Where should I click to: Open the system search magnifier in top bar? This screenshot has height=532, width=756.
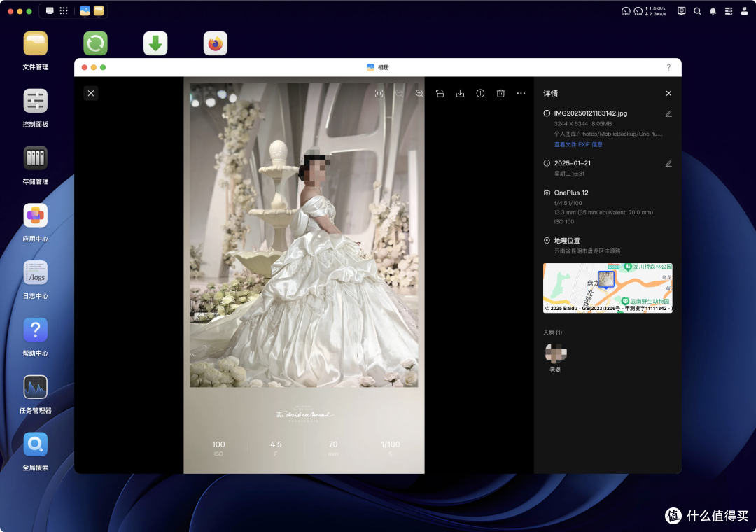pyautogui.click(x=697, y=11)
